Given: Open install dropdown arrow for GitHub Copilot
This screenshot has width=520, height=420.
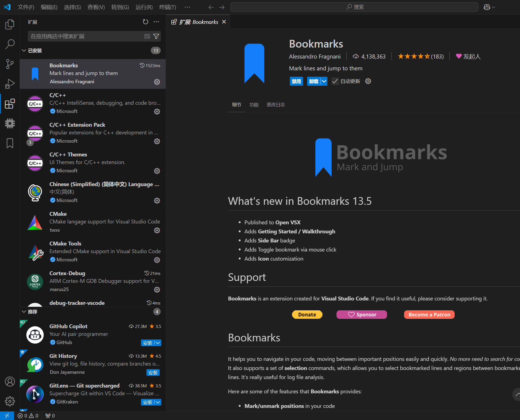Looking at the screenshot, I should (x=158, y=343).
